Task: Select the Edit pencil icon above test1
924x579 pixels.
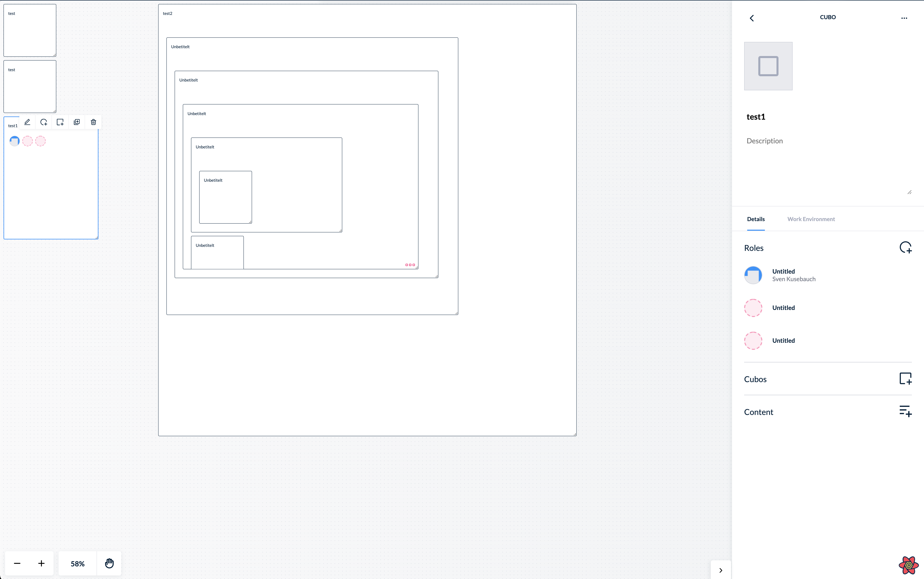Action: (27, 122)
